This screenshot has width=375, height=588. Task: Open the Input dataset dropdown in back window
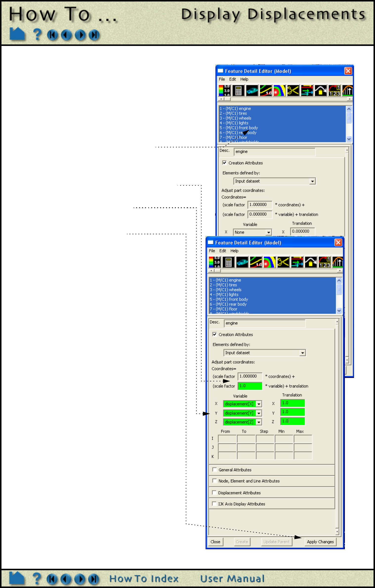pos(274,181)
